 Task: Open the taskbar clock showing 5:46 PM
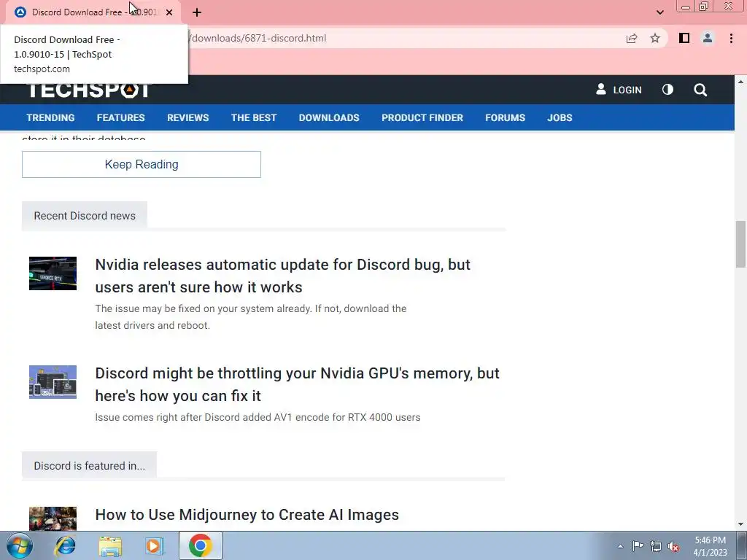point(710,546)
